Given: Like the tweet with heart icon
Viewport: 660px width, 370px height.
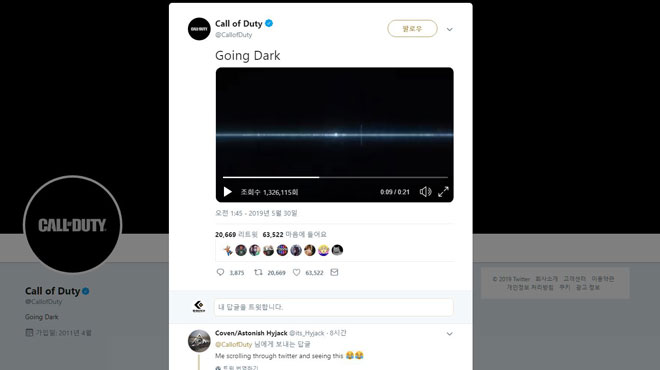Looking at the screenshot, I should (296, 272).
